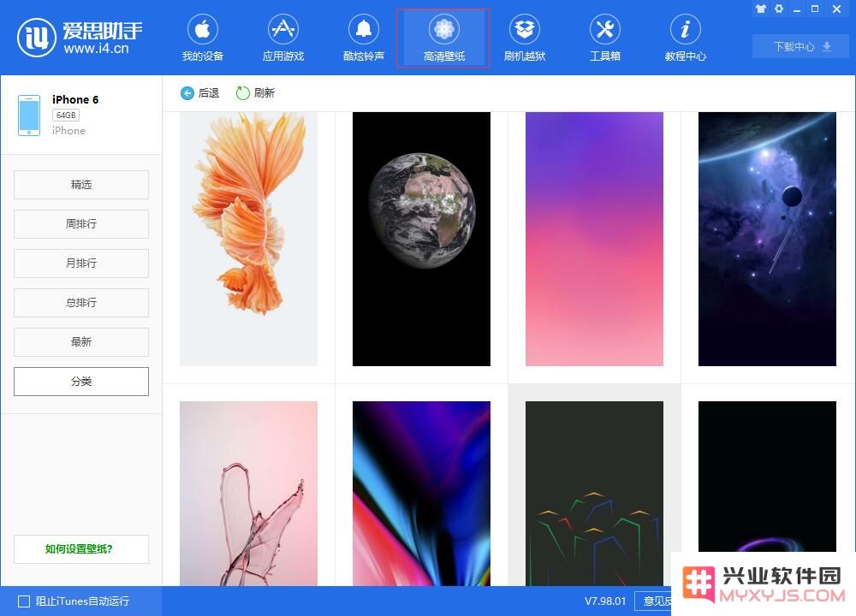Select 分类 categories tab
The height and width of the screenshot is (616, 856).
[x=81, y=381]
